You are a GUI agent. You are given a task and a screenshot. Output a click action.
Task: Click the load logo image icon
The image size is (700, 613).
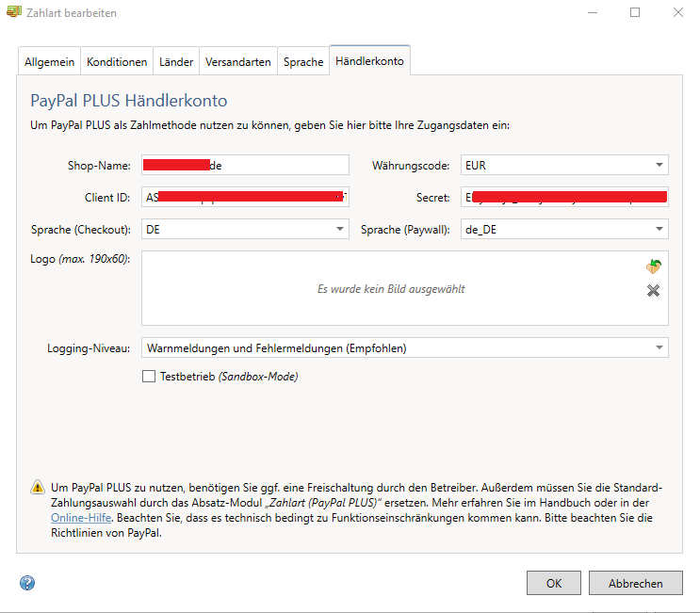tap(654, 266)
